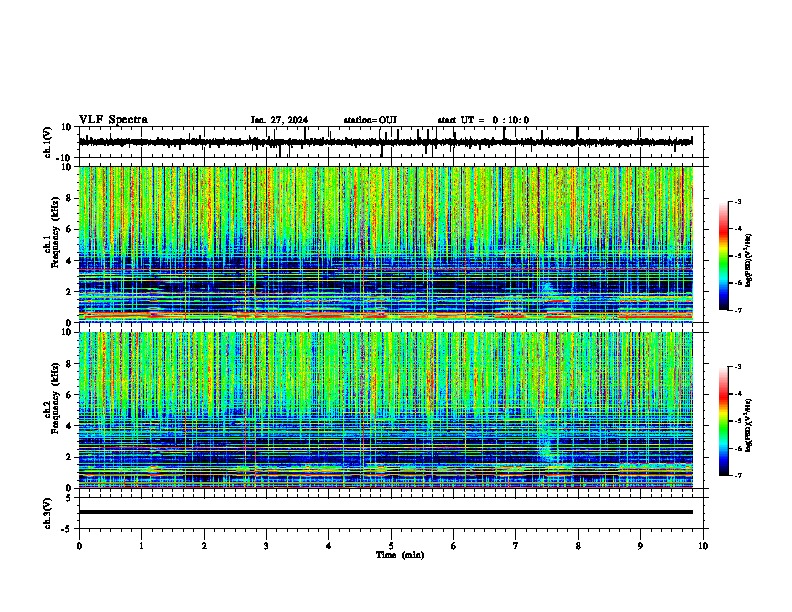Click the ch.1 voltage waveform trace panel
This screenshot has width=792, height=612.
point(391,142)
